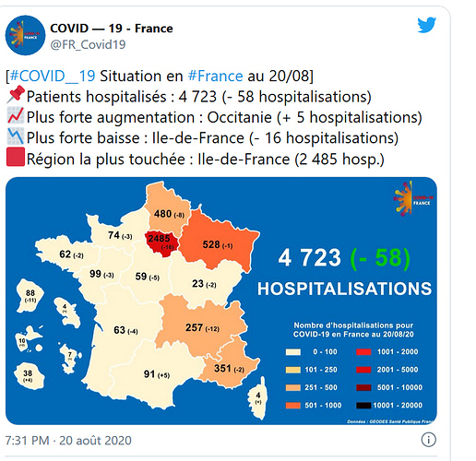
Task: Open the 7:31 PM 20 août 2020 timestamp
Action: pos(68,441)
